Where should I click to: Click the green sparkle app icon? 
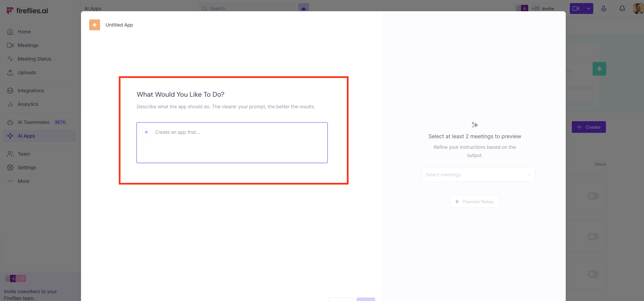(599, 69)
